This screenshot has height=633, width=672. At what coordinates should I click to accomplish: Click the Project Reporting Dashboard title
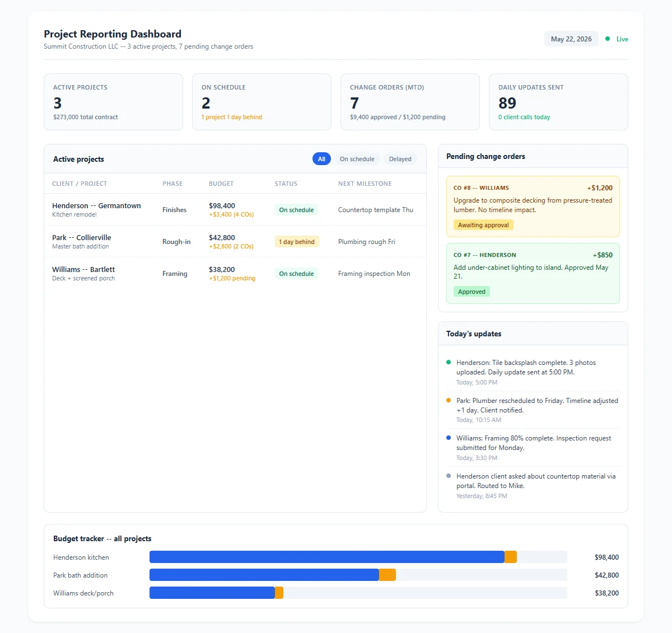pyautogui.click(x=113, y=34)
